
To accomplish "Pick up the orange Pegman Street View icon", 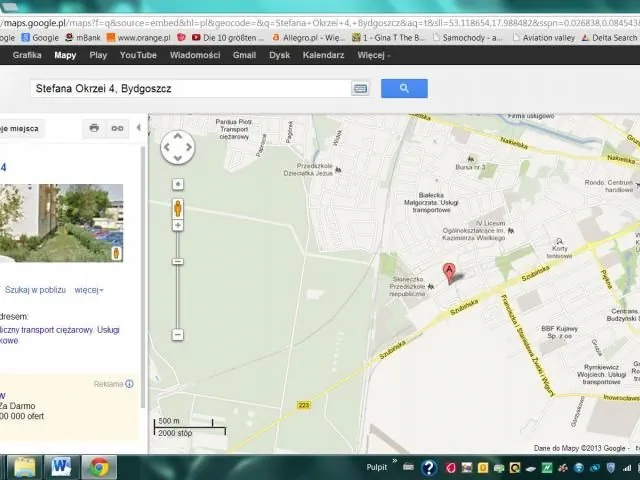I will point(178,209).
